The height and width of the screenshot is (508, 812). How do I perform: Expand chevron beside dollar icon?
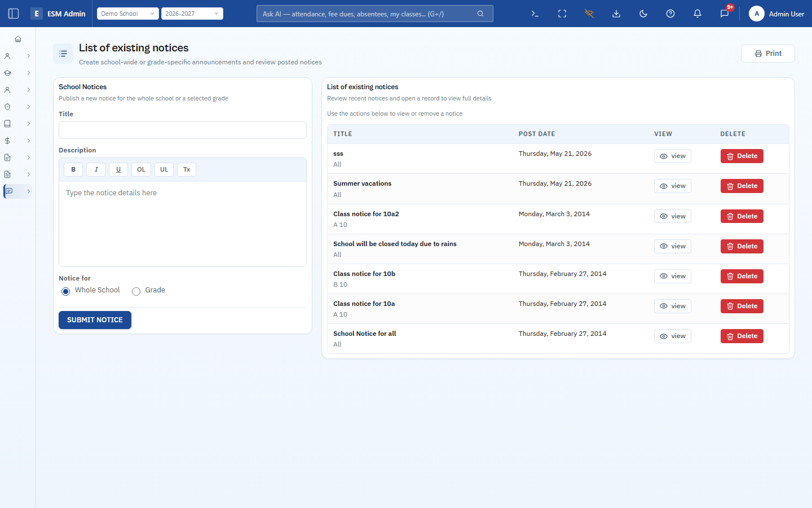[29, 141]
